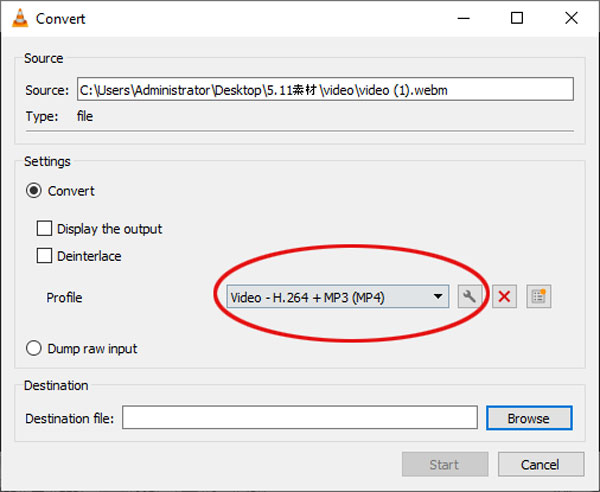600x492 pixels.
Task: Click the Source path text field
Action: 325,90
